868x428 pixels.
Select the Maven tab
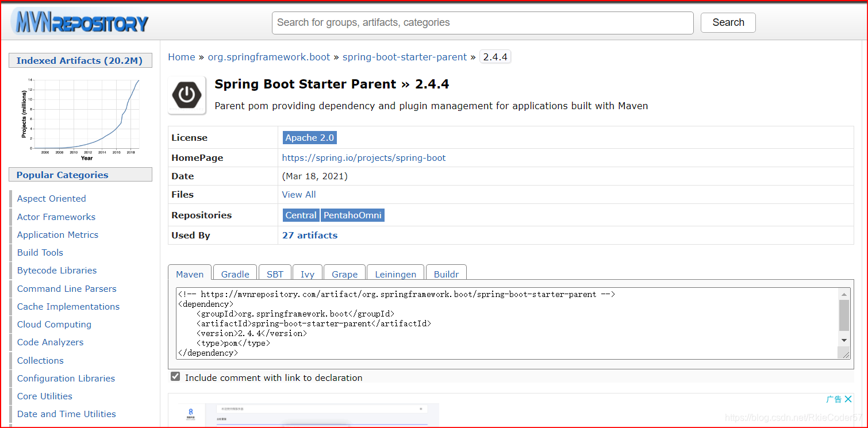[x=190, y=274]
